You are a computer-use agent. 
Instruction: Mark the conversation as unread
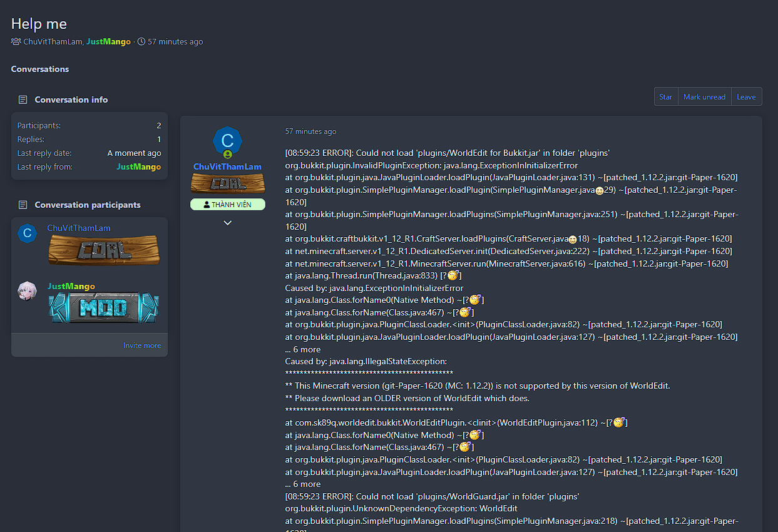pyautogui.click(x=704, y=97)
